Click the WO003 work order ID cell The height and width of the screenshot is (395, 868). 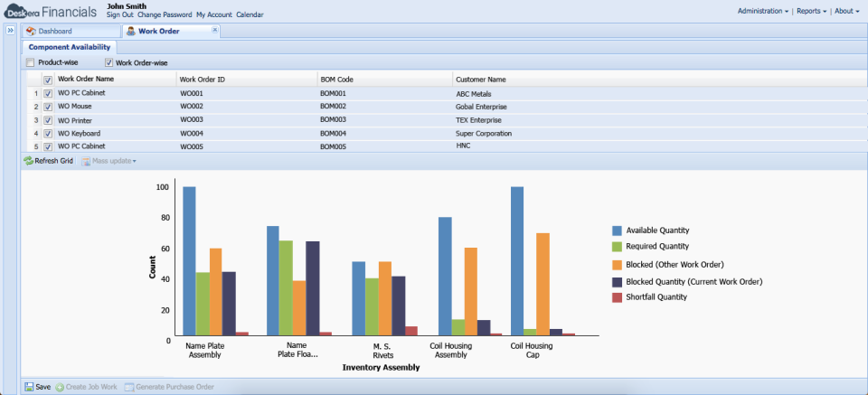click(x=192, y=120)
